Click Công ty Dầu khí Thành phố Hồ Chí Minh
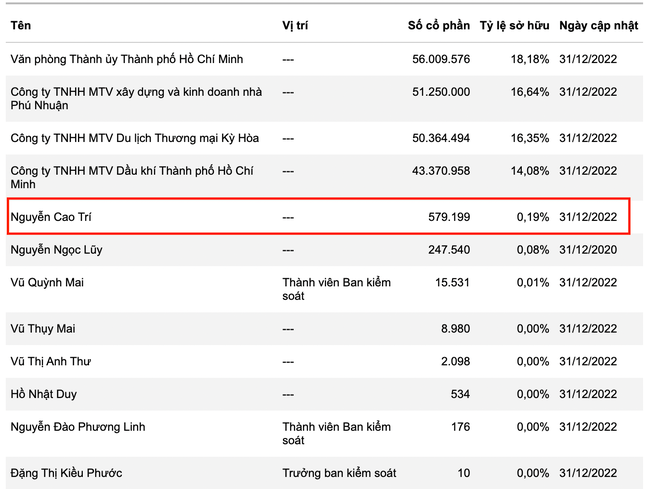Image resolution: width=645 pixels, height=489 pixels. coord(132,179)
